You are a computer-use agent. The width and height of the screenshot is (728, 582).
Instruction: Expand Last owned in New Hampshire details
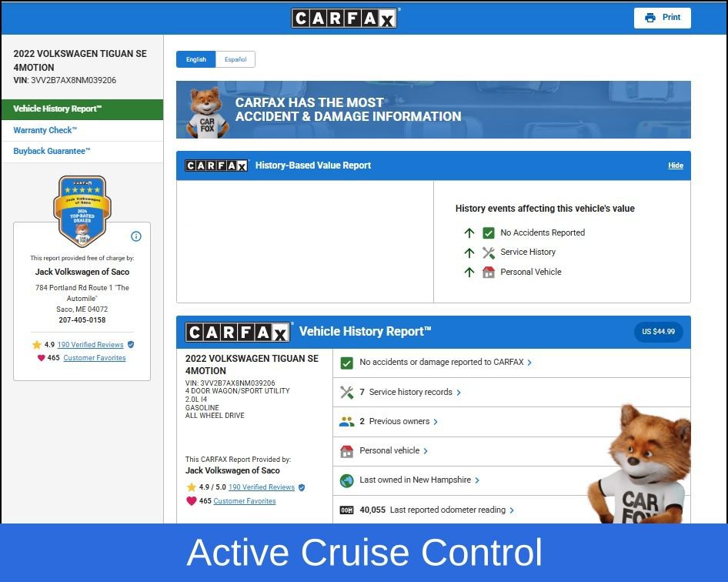(419, 480)
